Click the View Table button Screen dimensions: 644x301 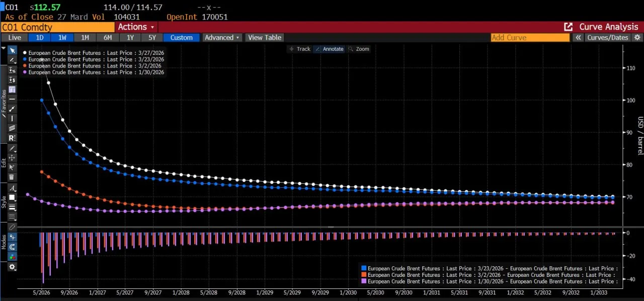pyautogui.click(x=265, y=38)
